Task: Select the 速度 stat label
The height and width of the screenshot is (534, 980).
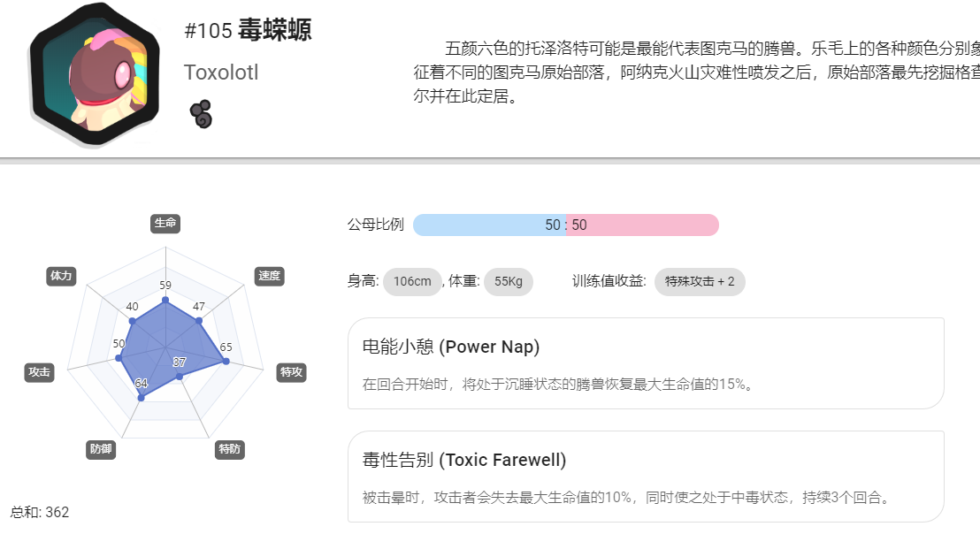Action: point(270,276)
